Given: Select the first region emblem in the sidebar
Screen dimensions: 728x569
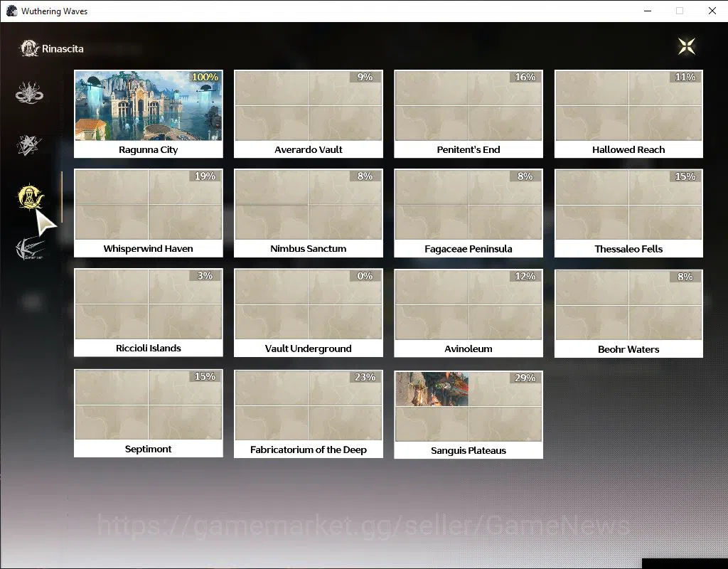Looking at the screenshot, I should point(29,93).
